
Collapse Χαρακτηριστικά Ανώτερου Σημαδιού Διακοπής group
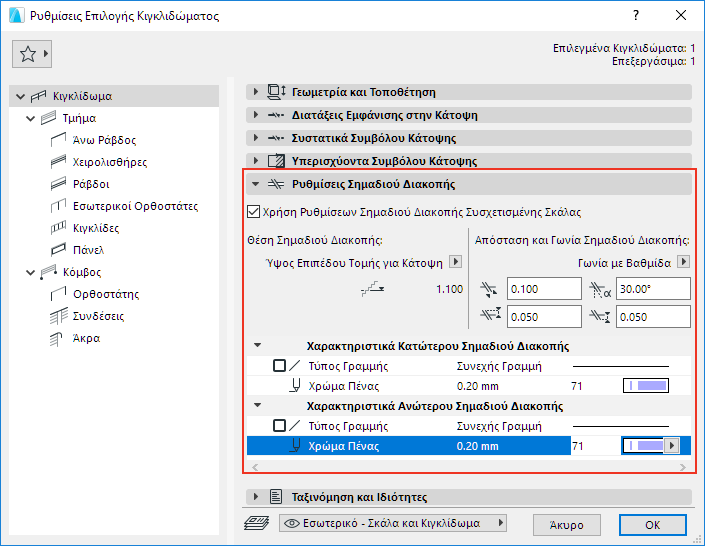(x=258, y=405)
